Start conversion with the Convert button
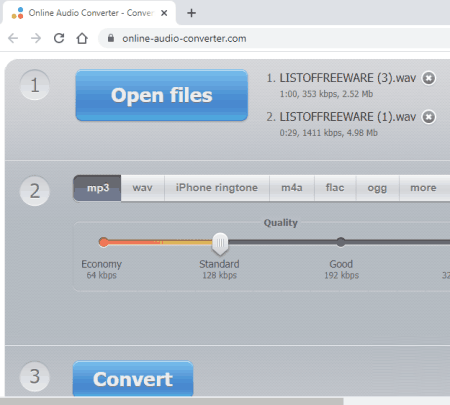450x405 pixels. [133, 379]
